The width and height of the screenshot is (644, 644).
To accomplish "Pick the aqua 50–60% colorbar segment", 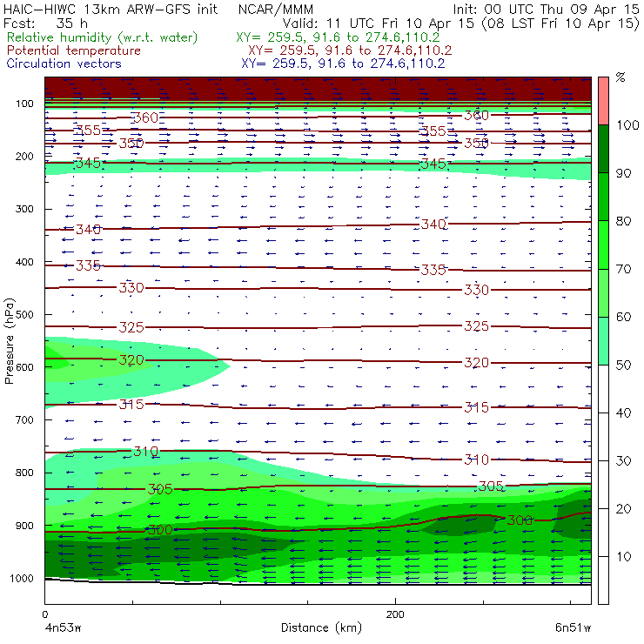I will (603, 340).
